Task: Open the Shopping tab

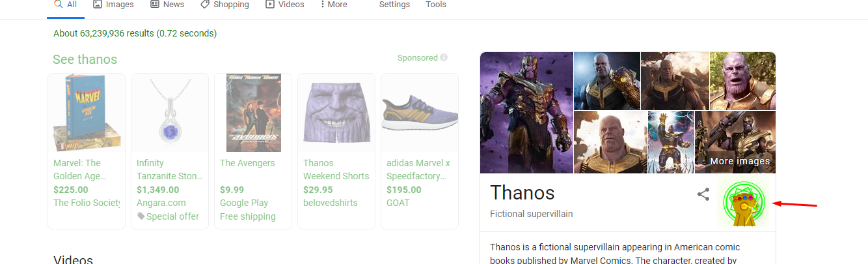Action: [x=224, y=5]
